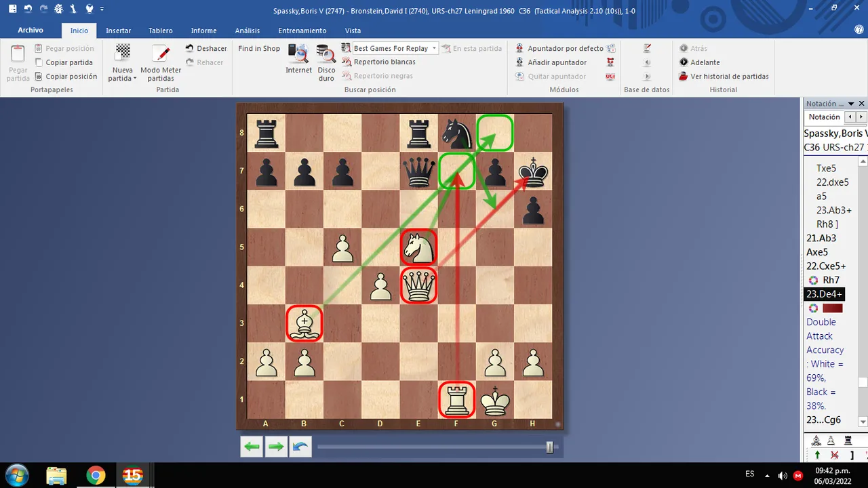
Task: Expand the Nueva partida dropdown arrow
Action: tap(135, 79)
